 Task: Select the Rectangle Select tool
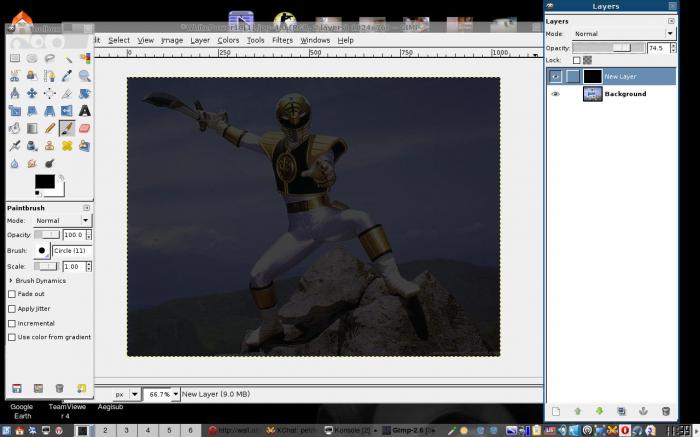(15, 58)
